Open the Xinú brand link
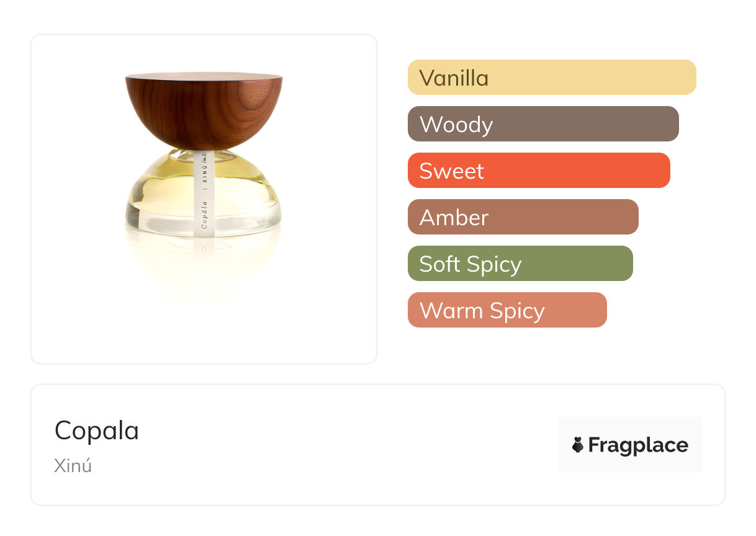 73,465
